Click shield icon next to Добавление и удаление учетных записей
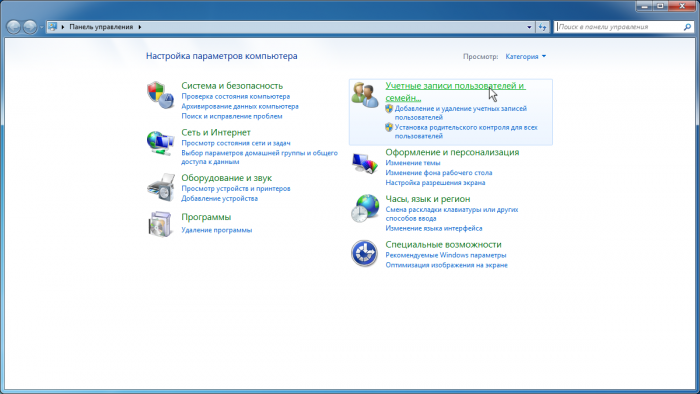 389,108
